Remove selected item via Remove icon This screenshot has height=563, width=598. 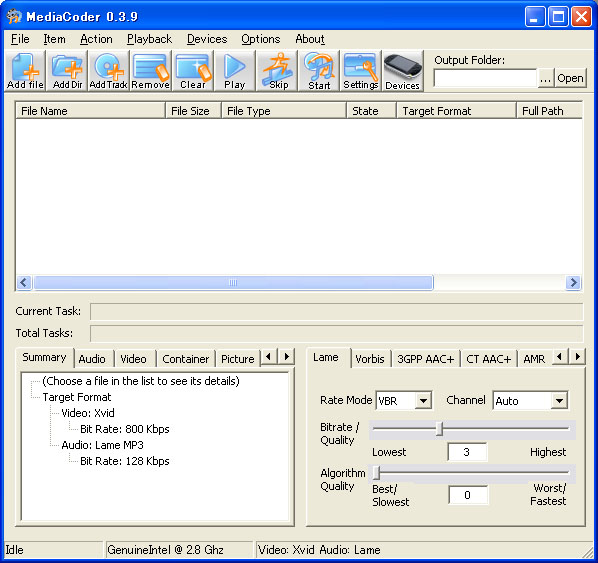click(150, 71)
